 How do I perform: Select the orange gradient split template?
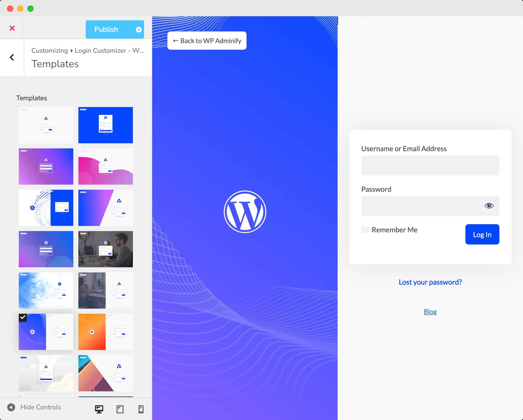click(106, 332)
